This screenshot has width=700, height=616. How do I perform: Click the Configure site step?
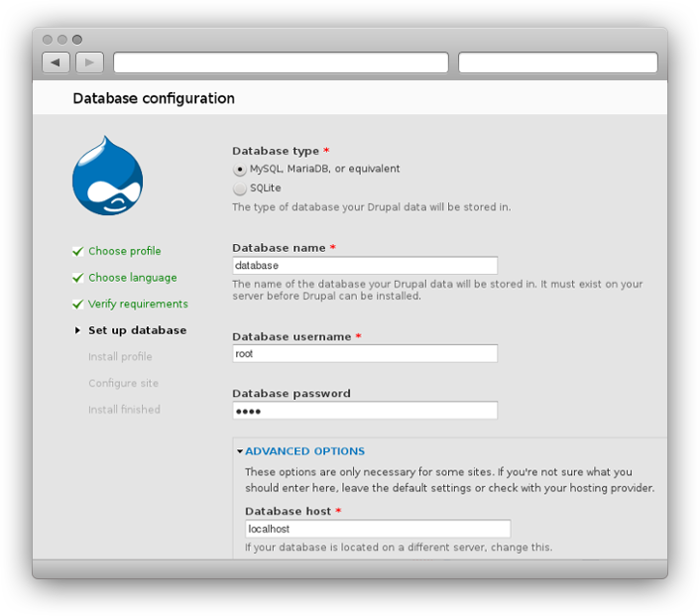pyautogui.click(x=123, y=383)
